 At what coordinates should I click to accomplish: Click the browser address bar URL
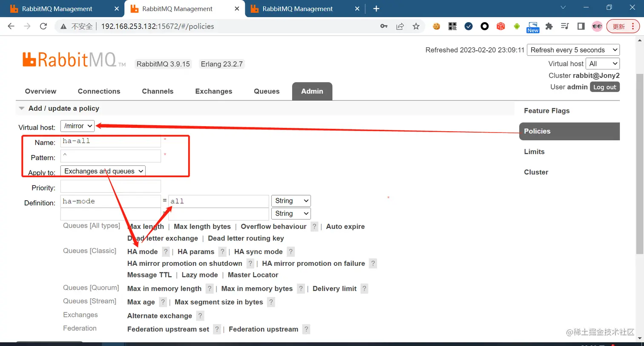point(158,26)
